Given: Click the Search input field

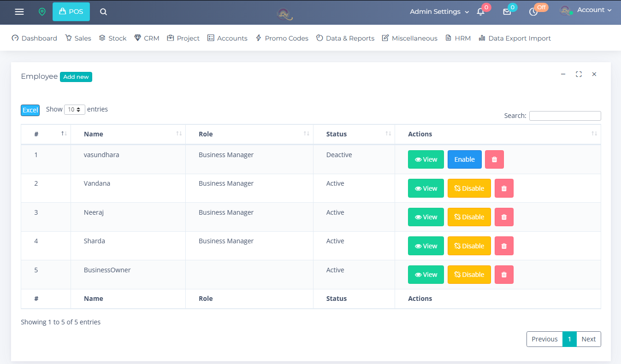Looking at the screenshot, I should [x=565, y=116].
